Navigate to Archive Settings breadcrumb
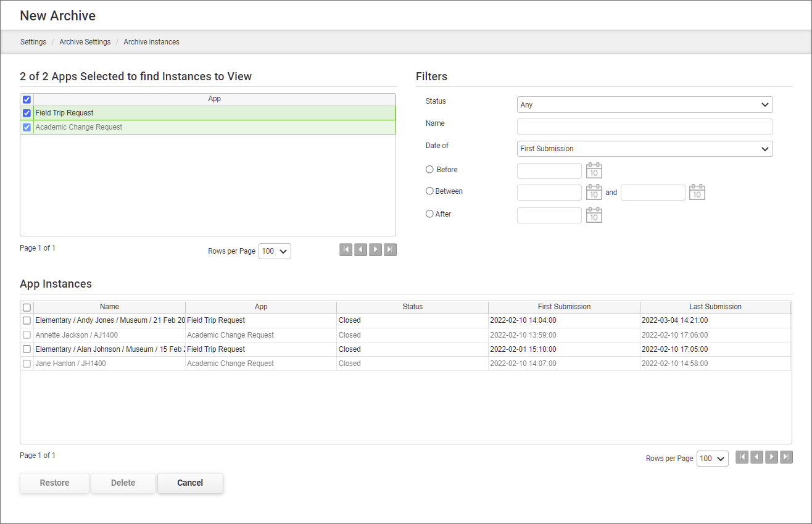Image resolution: width=812 pixels, height=524 pixels. point(85,42)
